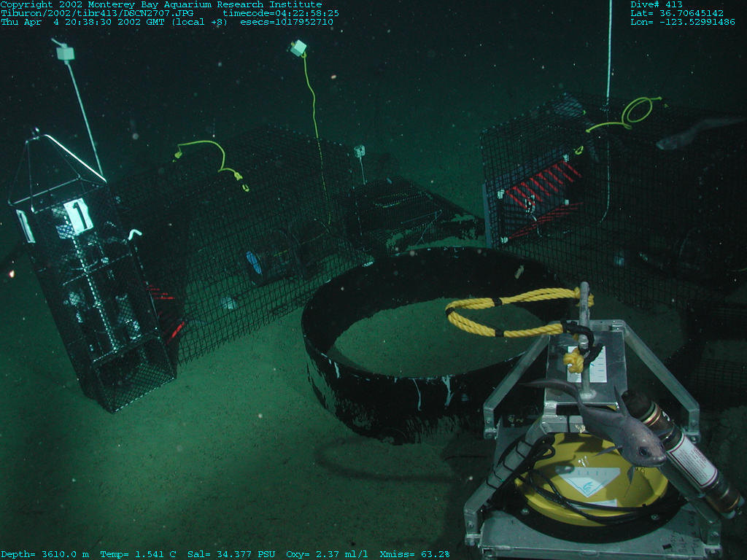Viewport: 747px width, 560px height.
Task: Click the esecs=1017952710 value
Action: tap(287, 22)
